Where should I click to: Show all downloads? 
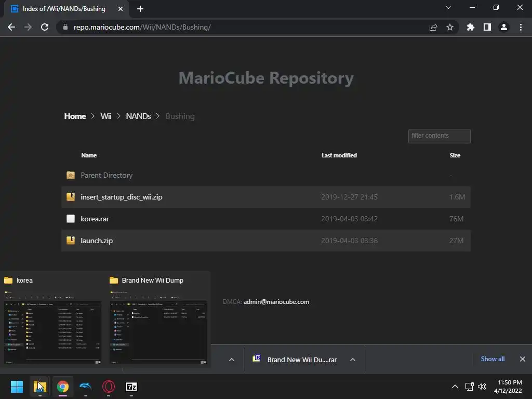[493, 359]
